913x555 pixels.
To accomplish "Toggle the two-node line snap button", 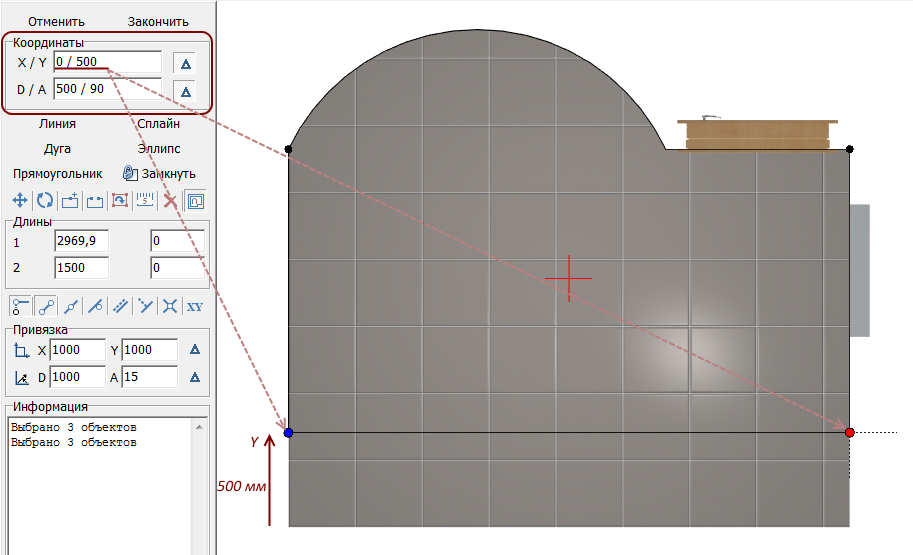I will 44,306.
